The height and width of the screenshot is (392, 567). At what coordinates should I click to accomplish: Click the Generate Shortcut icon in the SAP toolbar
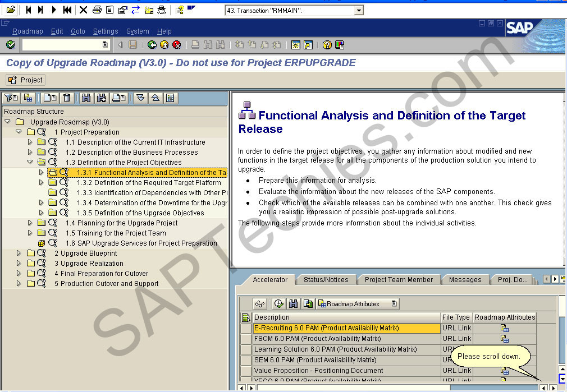[308, 45]
